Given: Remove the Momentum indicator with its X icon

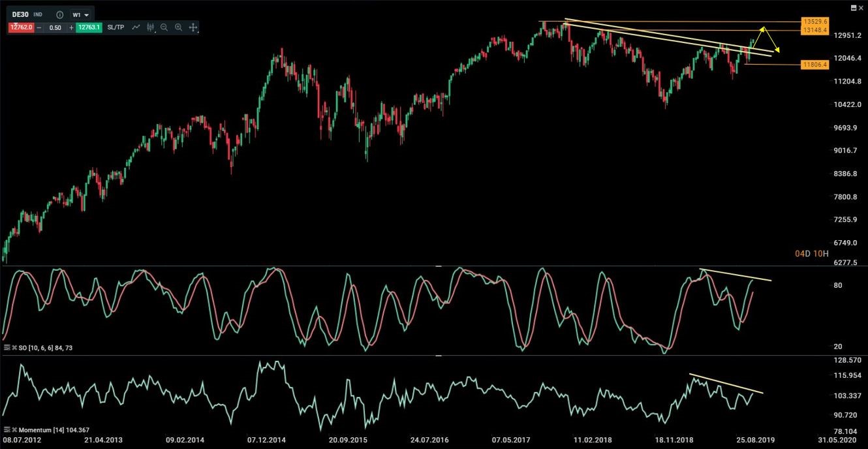Looking at the screenshot, I should 14,430.
